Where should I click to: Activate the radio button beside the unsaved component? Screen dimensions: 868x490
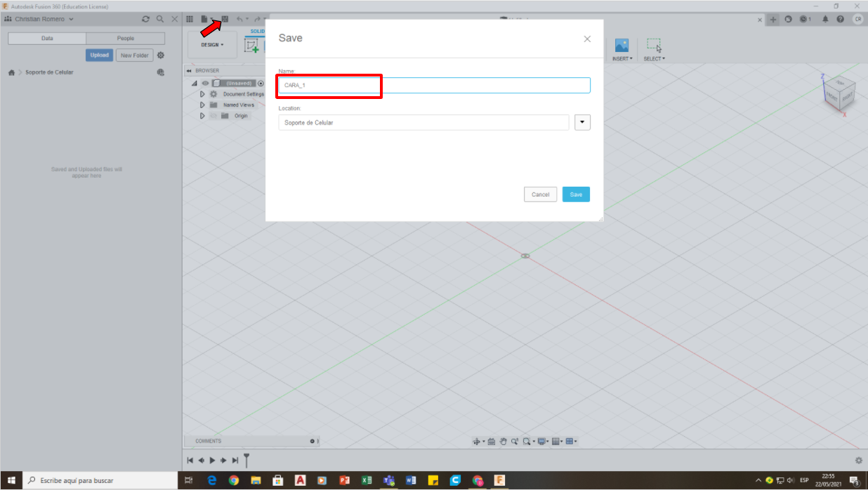point(261,83)
